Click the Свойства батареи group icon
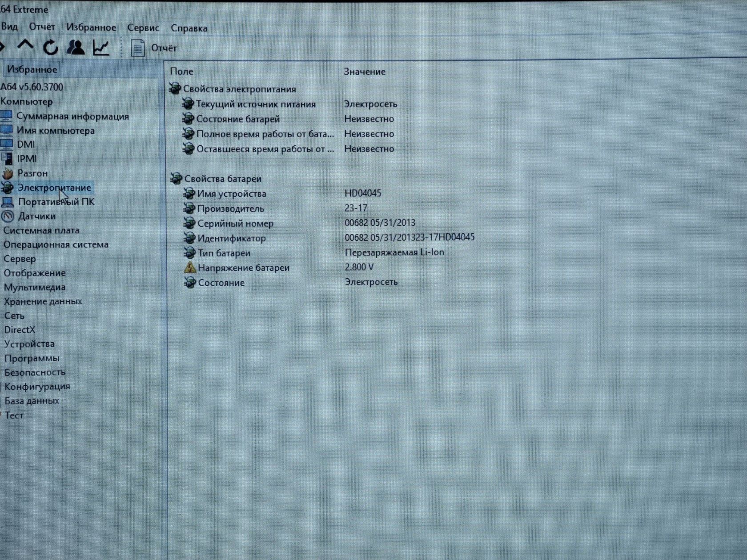This screenshot has height=560, width=747. pyautogui.click(x=176, y=179)
